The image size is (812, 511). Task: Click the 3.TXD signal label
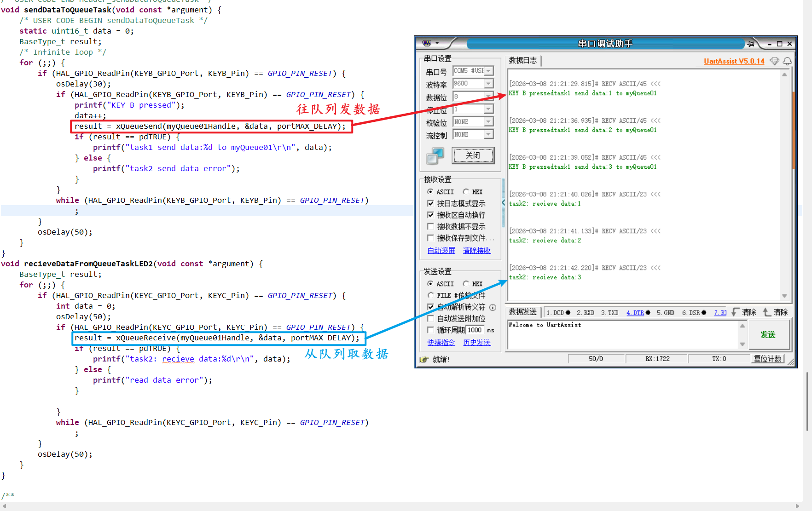pos(610,313)
